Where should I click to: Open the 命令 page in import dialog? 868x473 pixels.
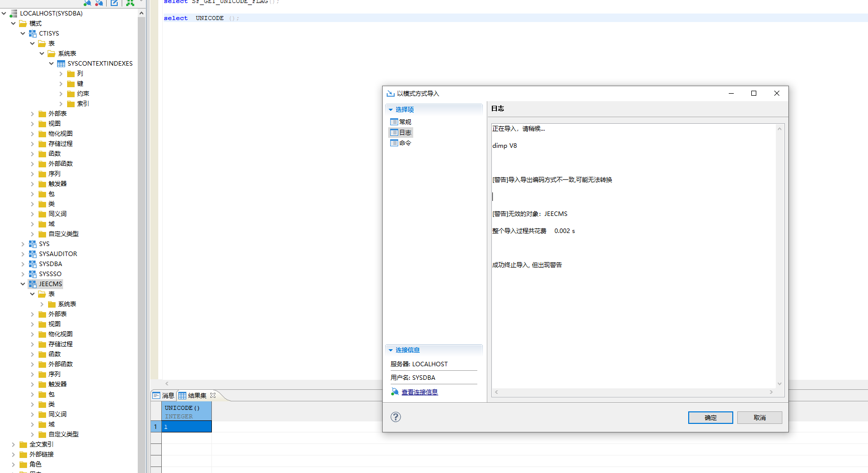pos(401,143)
